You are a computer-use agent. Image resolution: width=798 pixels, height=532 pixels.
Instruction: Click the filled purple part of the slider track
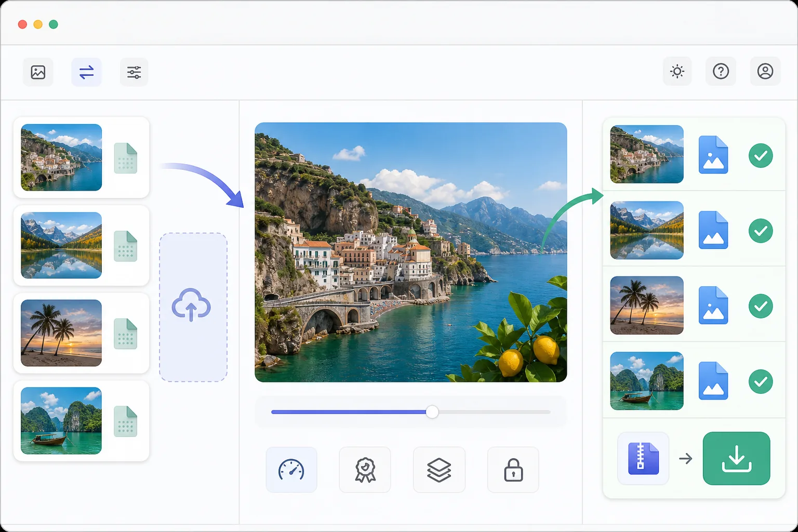click(x=349, y=412)
